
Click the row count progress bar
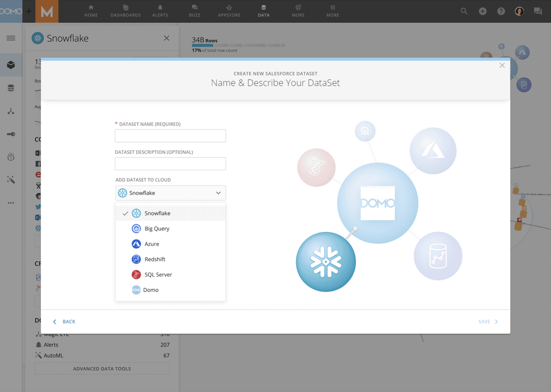tap(238, 45)
